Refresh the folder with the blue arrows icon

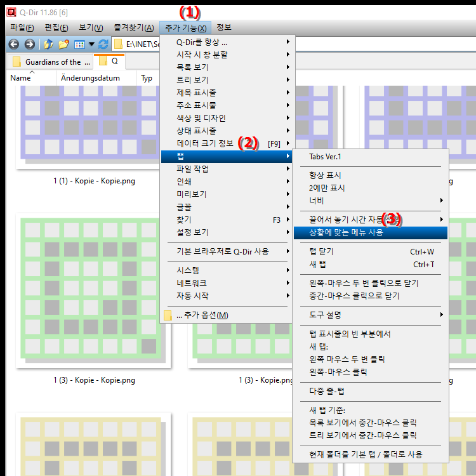coord(103,44)
